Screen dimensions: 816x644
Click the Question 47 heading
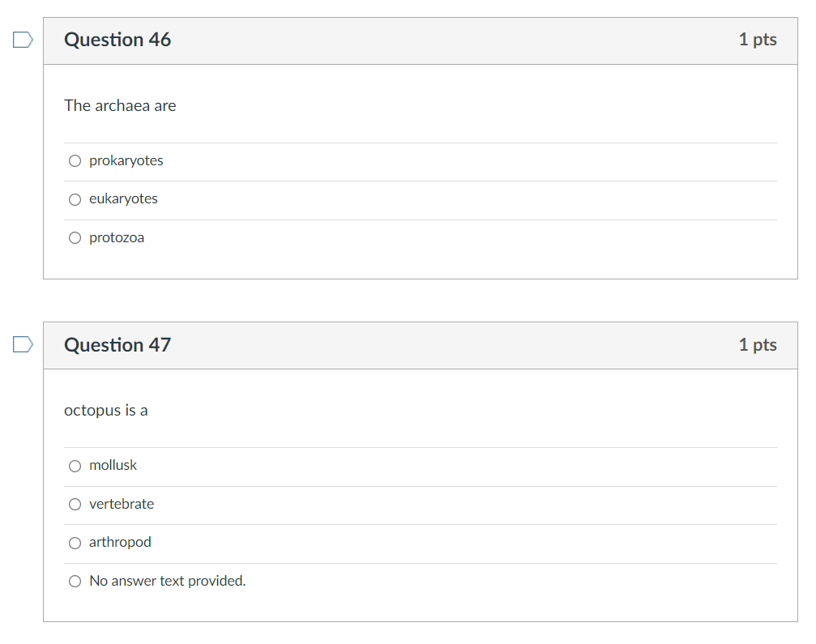point(117,345)
